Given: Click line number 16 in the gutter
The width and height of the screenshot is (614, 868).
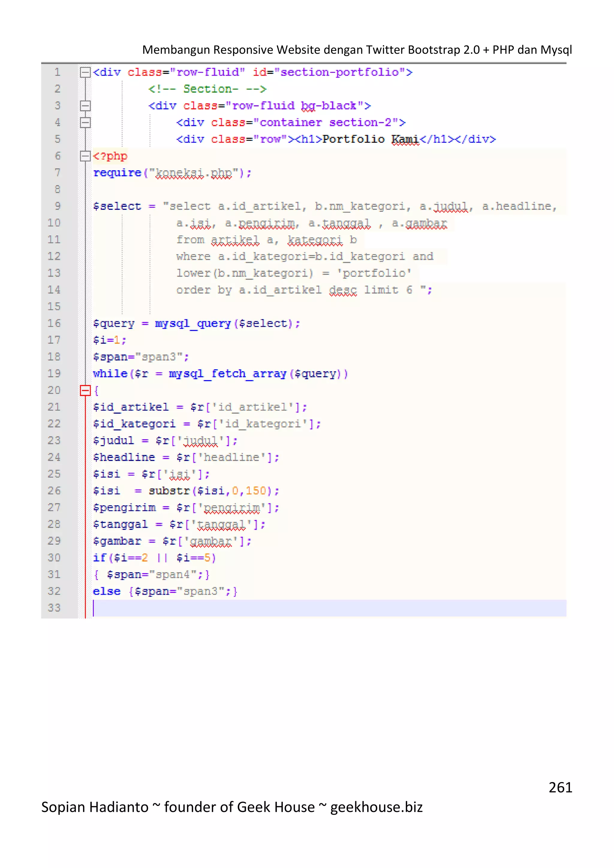Looking at the screenshot, I should [54, 323].
